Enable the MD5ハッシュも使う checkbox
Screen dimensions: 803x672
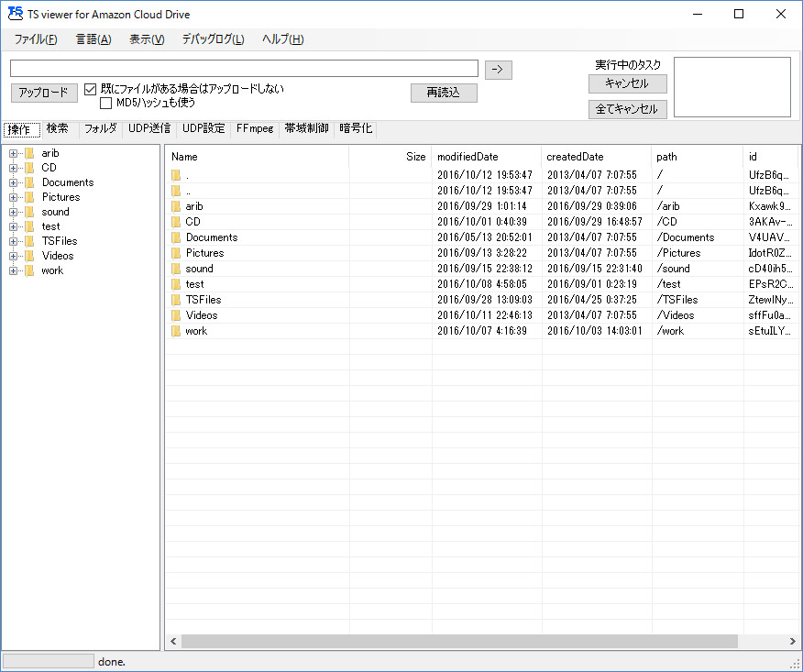[106, 103]
